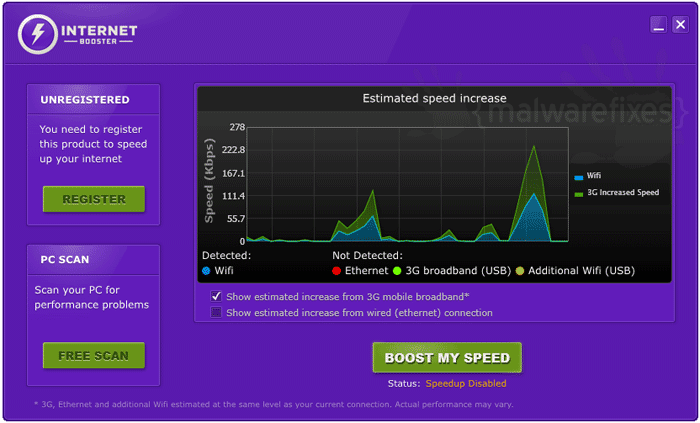Click the blue Wifi detected indicator
Image resolution: width=700 pixels, height=423 pixels.
point(206,271)
